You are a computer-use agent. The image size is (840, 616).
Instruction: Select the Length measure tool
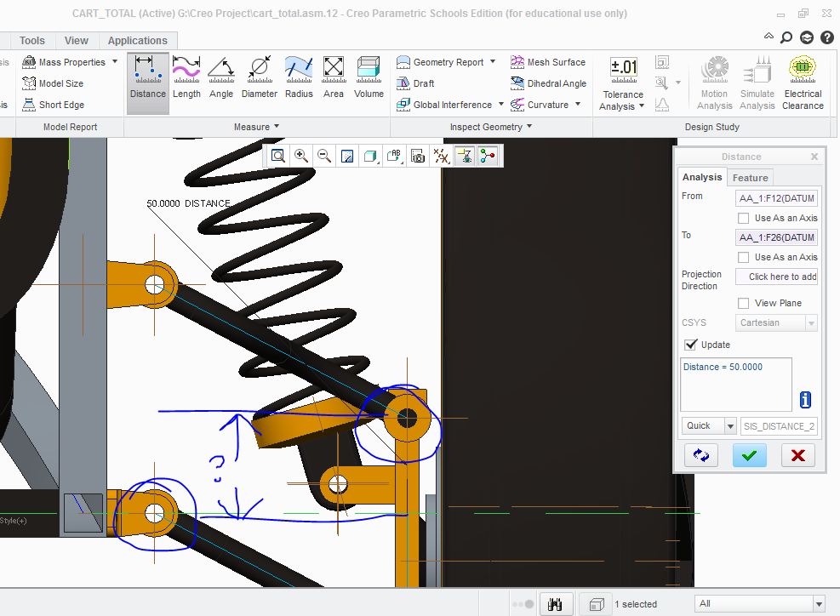(x=186, y=78)
